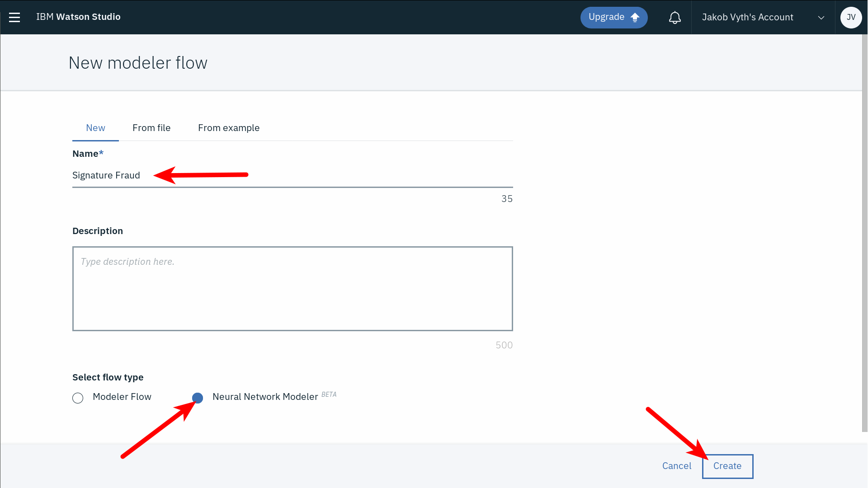Open the hamburger navigation menu
This screenshot has height=488, width=868.
pyautogui.click(x=14, y=17)
